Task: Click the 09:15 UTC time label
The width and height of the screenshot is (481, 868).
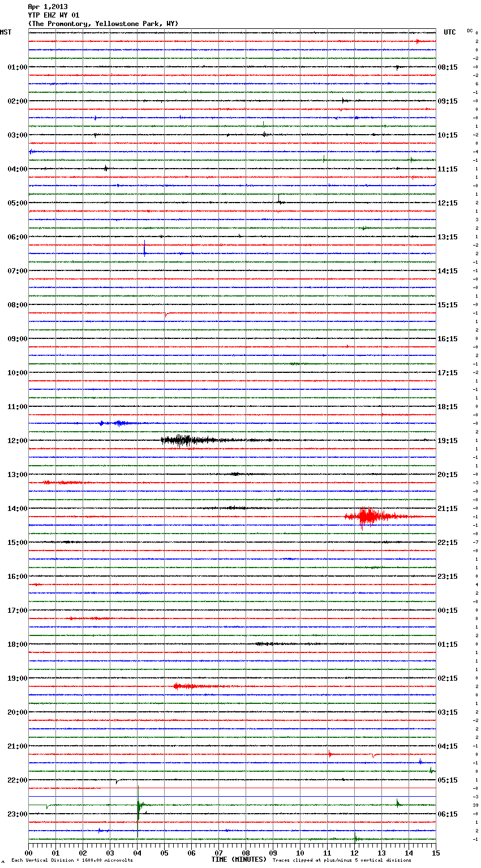Action: click(448, 101)
